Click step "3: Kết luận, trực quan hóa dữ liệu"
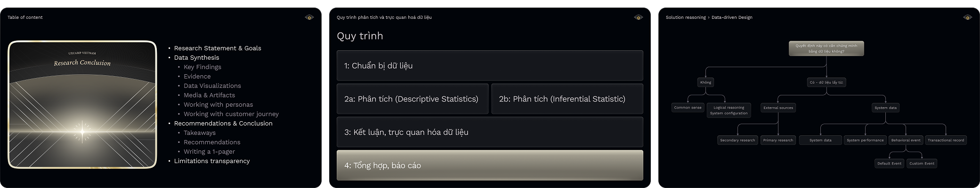 coord(490,132)
